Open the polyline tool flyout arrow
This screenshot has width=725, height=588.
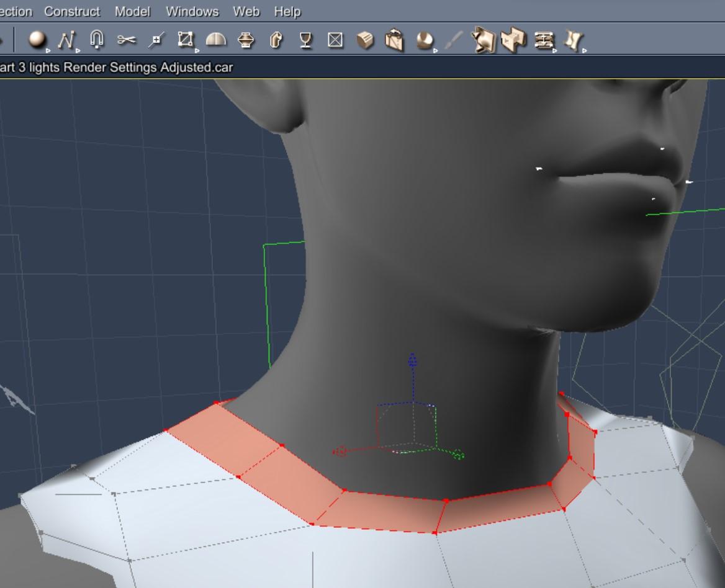tap(78, 50)
